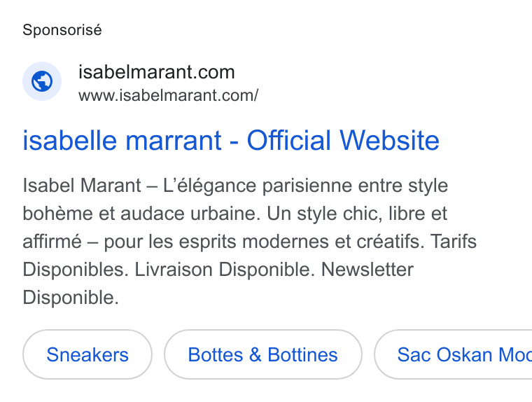Click 'esprits modernes et créatifs' text
The height and width of the screenshot is (402, 532).
302,242
